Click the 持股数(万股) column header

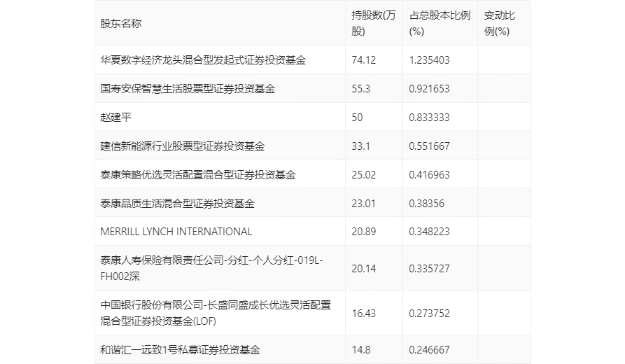coord(374,24)
